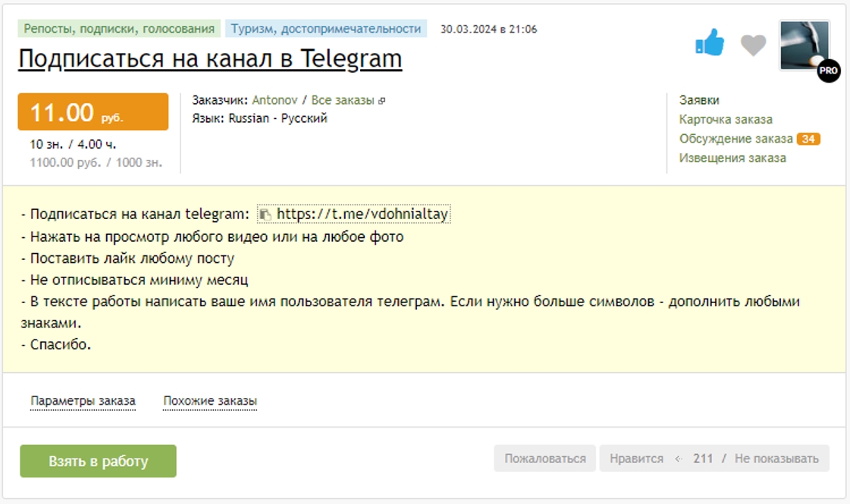Open the https://t.me/vdohnialtay link
The height and width of the screenshot is (504, 850).
(x=362, y=214)
